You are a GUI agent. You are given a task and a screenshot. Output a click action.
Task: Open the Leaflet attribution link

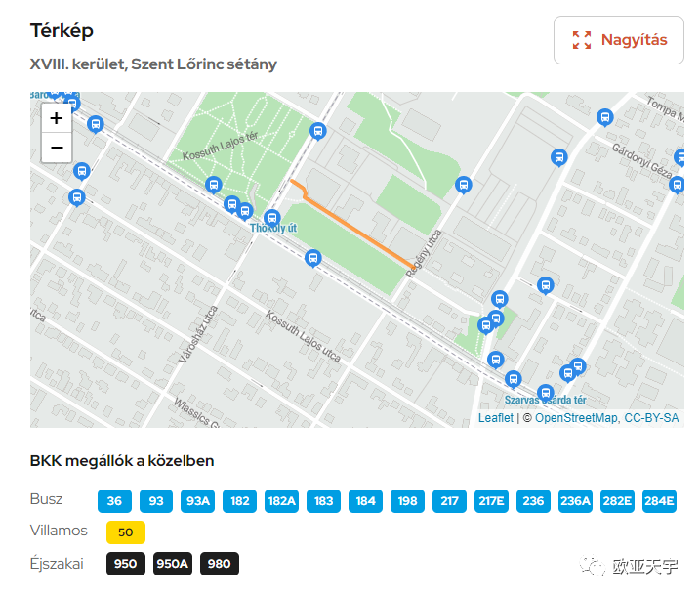(x=496, y=418)
